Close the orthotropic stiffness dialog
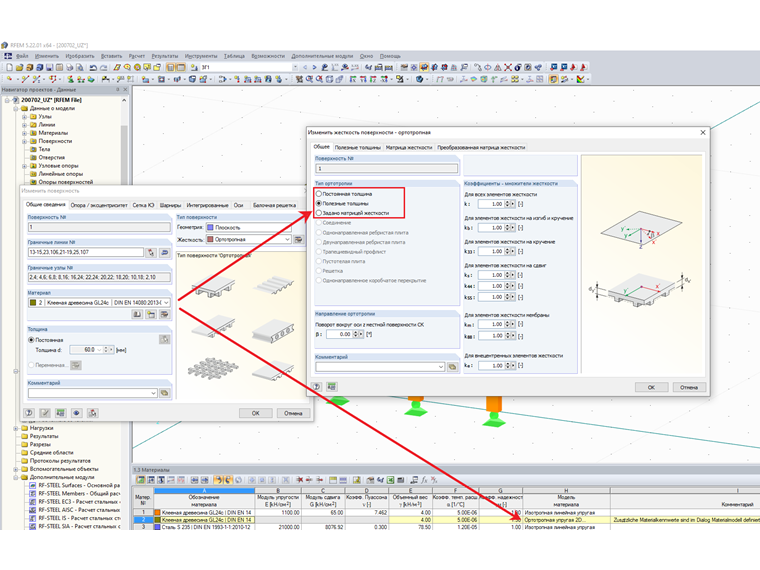The height and width of the screenshot is (570, 760). [703, 132]
